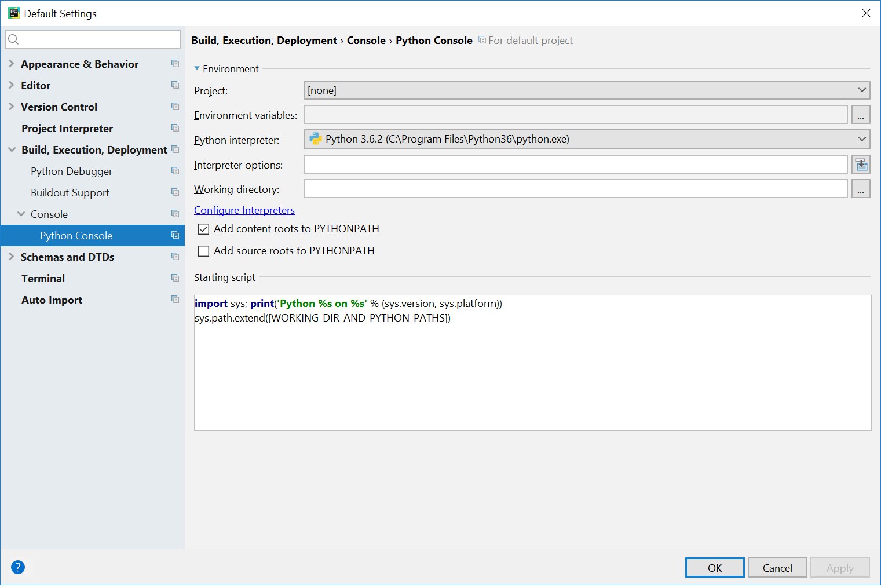Screen dimensions: 881x588
Task: Collapse the Environment section triangle
Action: (197, 68)
